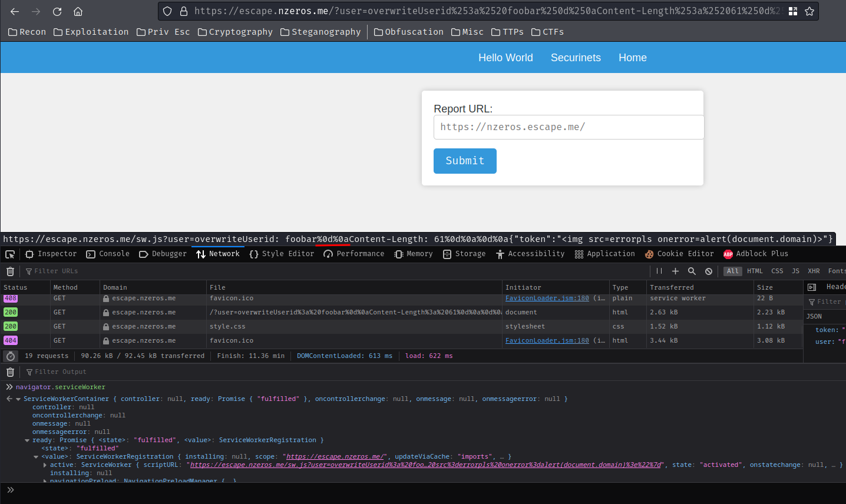Viewport: 846px width, 504px height.
Task: Toggle the All request type filter
Action: point(732,271)
